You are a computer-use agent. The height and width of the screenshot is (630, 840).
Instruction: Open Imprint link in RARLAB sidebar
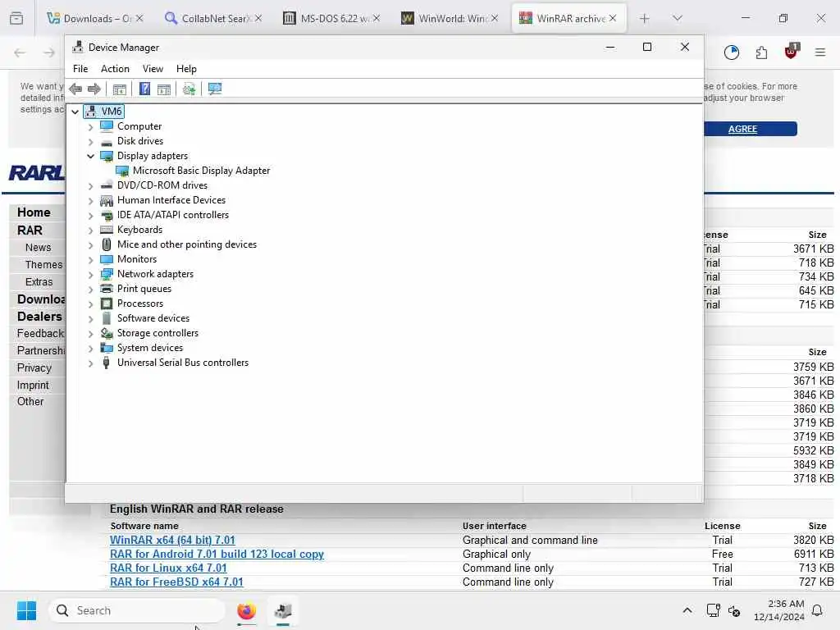(x=33, y=386)
